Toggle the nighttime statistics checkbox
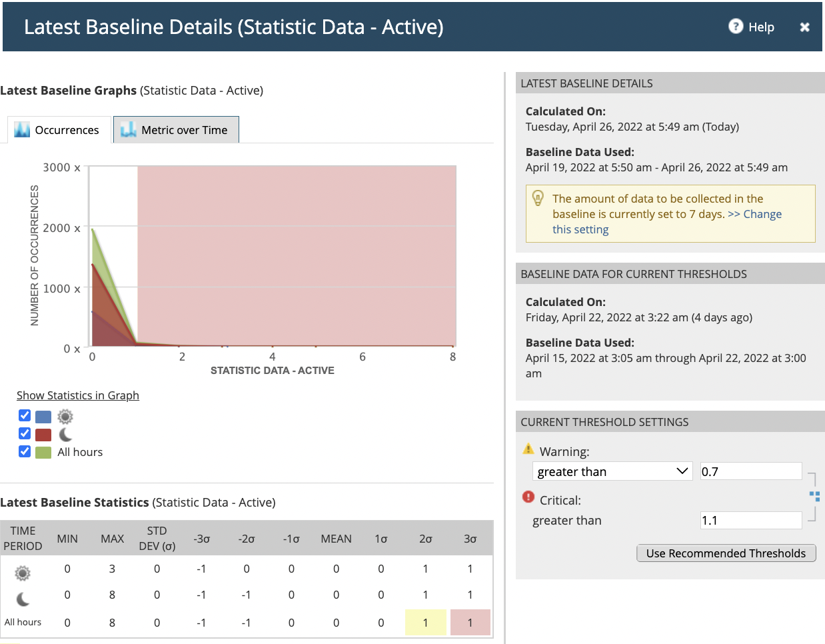The image size is (825, 644). point(25,433)
